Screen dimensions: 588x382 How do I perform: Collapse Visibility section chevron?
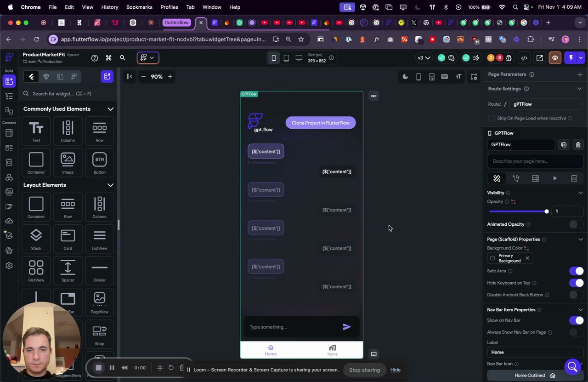(580, 193)
